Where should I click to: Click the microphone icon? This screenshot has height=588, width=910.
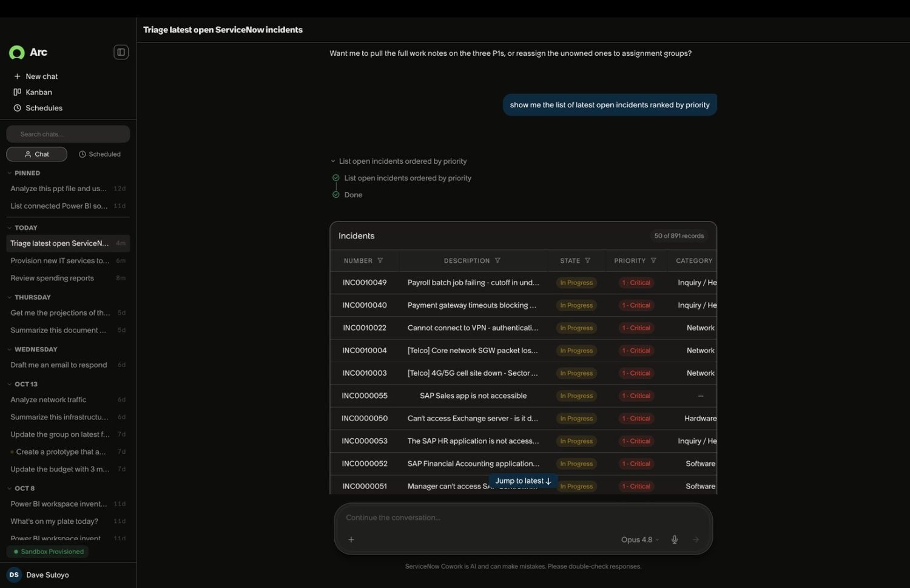point(674,539)
